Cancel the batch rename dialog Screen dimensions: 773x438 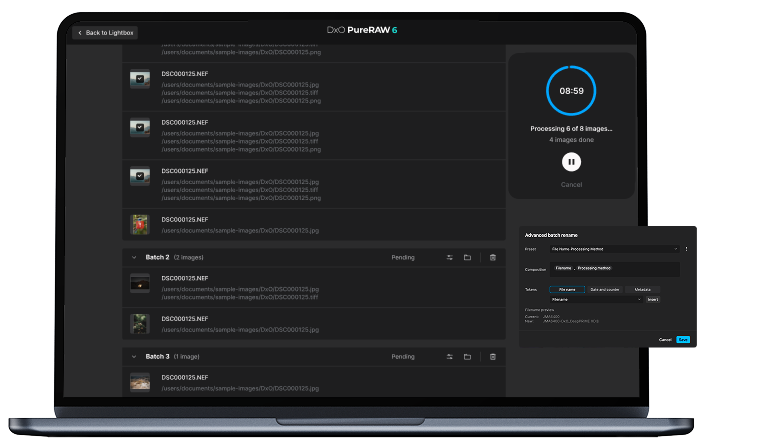[665, 339]
